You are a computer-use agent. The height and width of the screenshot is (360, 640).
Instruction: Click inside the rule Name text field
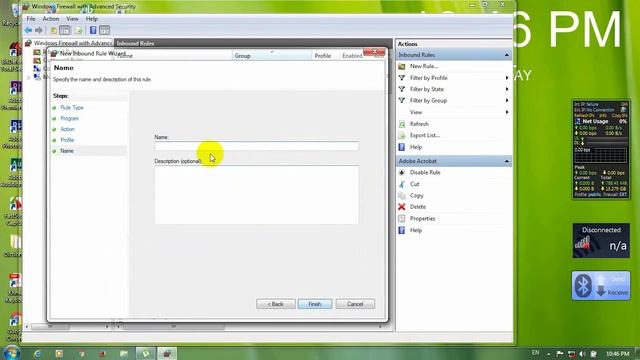(257, 146)
